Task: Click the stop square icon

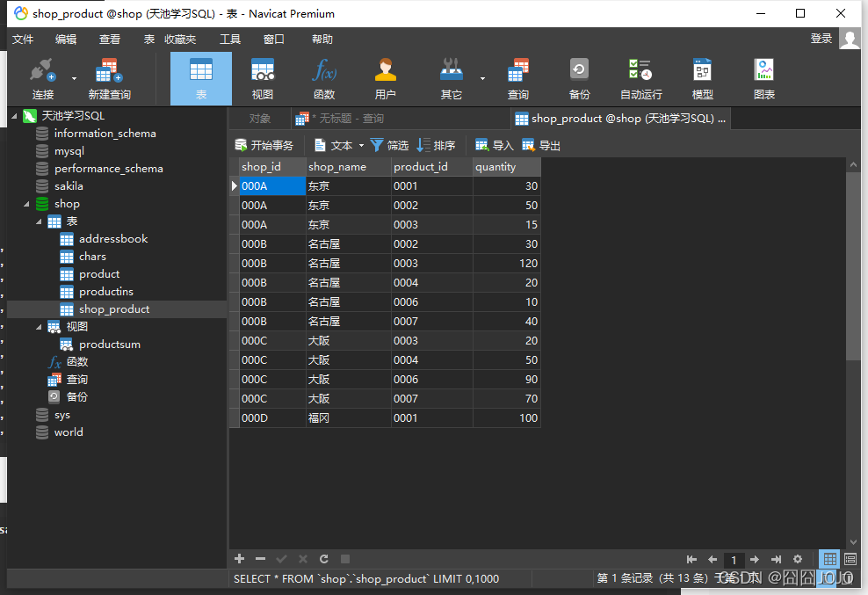Action: (345, 558)
